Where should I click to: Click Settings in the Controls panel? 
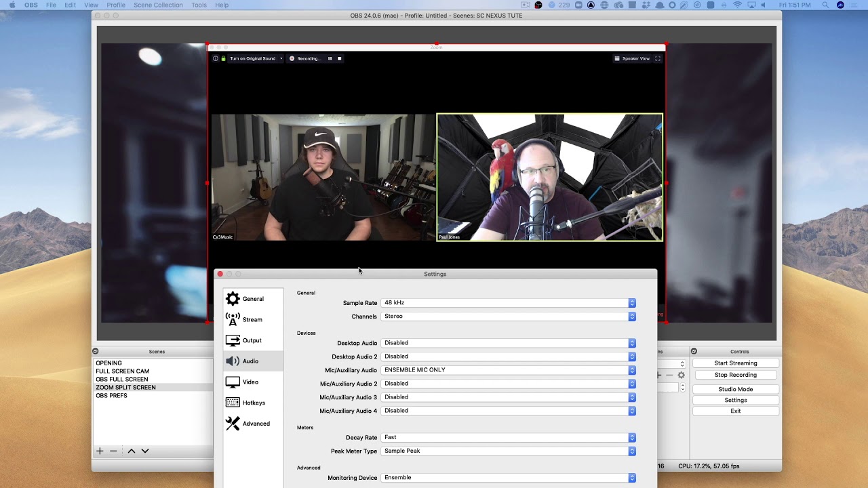tap(735, 401)
